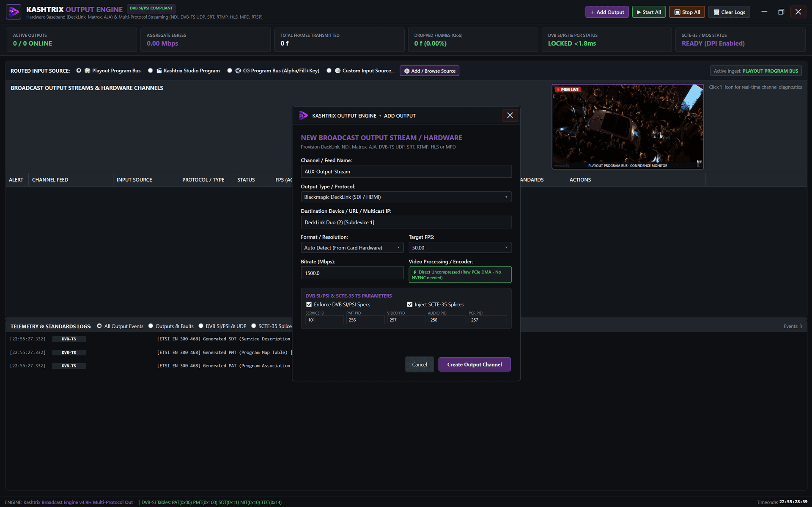Screen dimensions: 812x507
Task: Select DVB SI/PSI & UDP log filter
Action: [x=201, y=326]
